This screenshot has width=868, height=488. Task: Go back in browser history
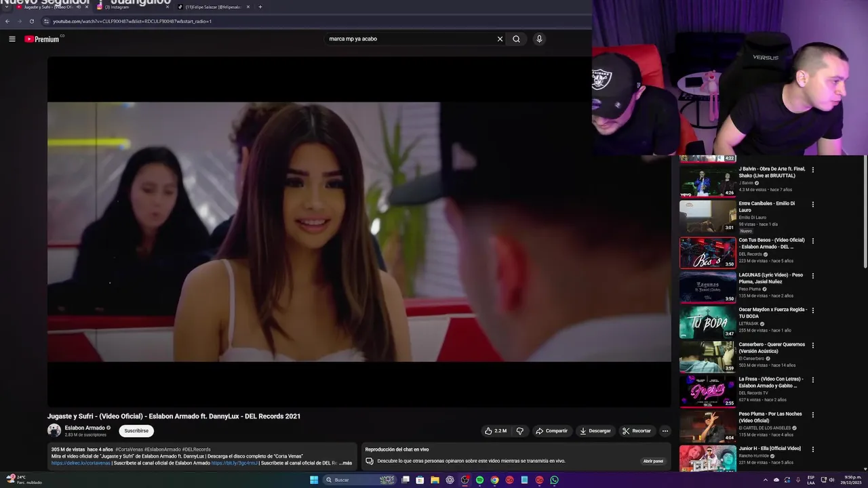pos(7,21)
